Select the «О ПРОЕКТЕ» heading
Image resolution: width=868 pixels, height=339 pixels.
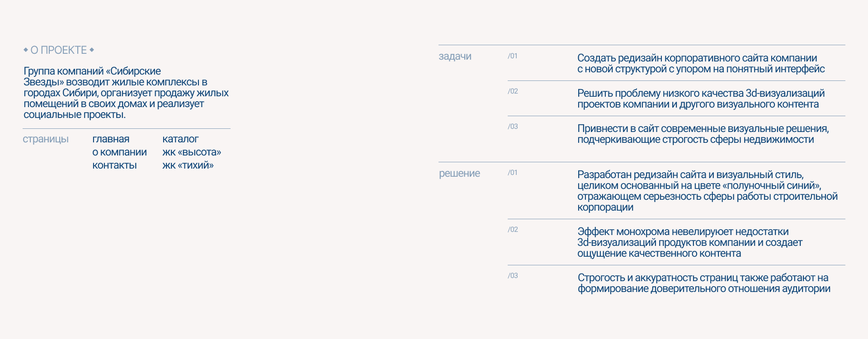[58, 50]
